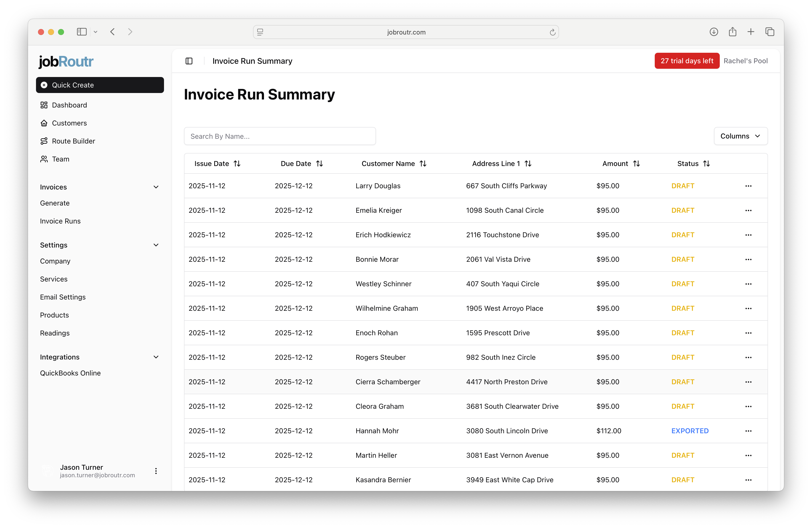Navigate to Invoice Runs

(x=60, y=221)
